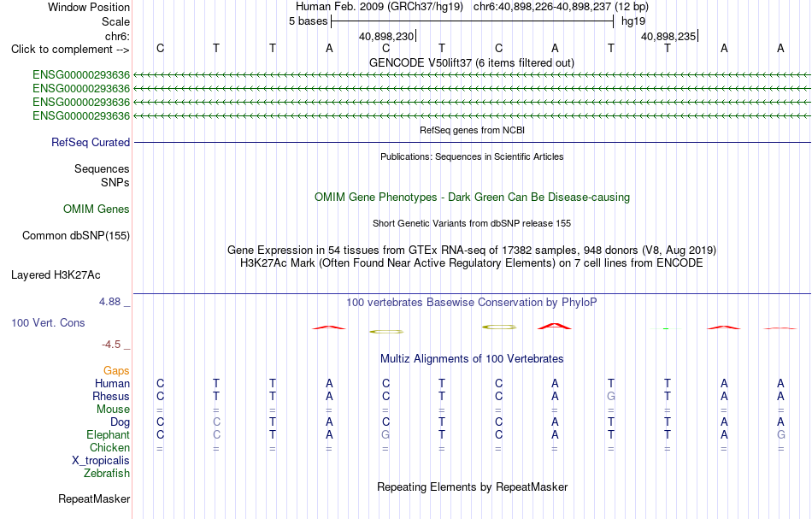
Task: Click the Window Position track label
Action: (x=89, y=7)
